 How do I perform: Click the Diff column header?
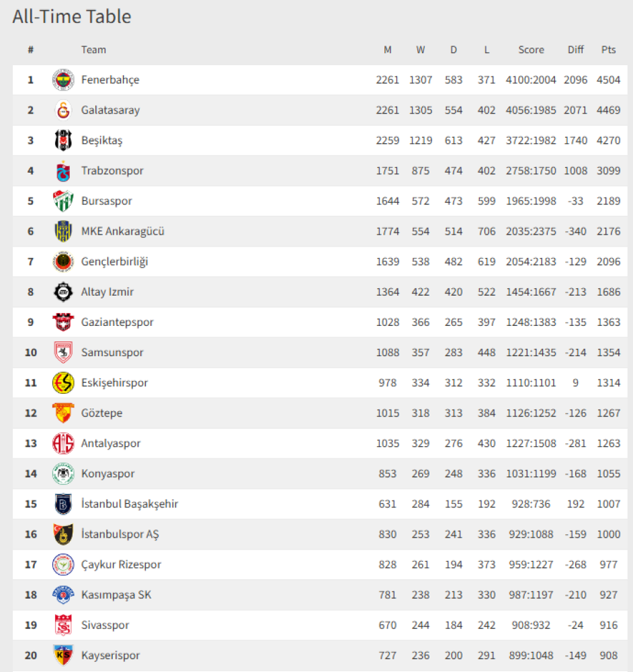pos(575,50)
